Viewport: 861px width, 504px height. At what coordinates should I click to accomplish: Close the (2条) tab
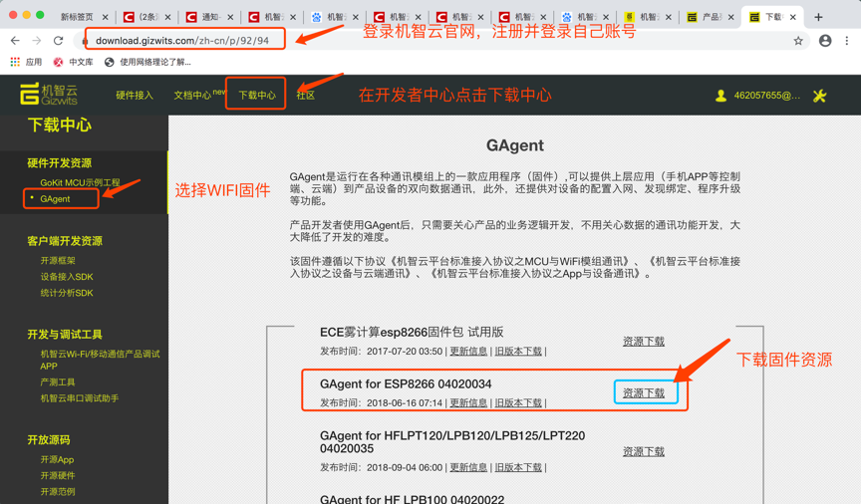tap(167, 17)
